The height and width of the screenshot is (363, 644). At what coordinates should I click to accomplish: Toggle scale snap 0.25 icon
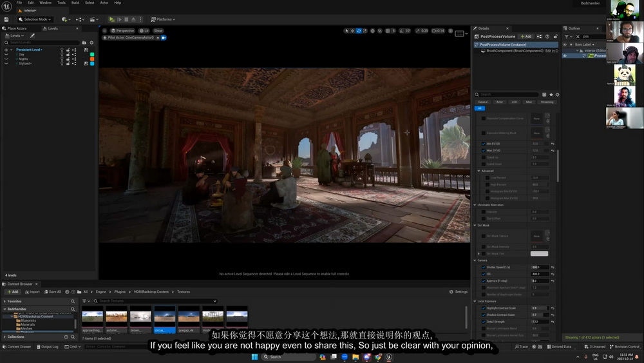click(x=418, y=31)
